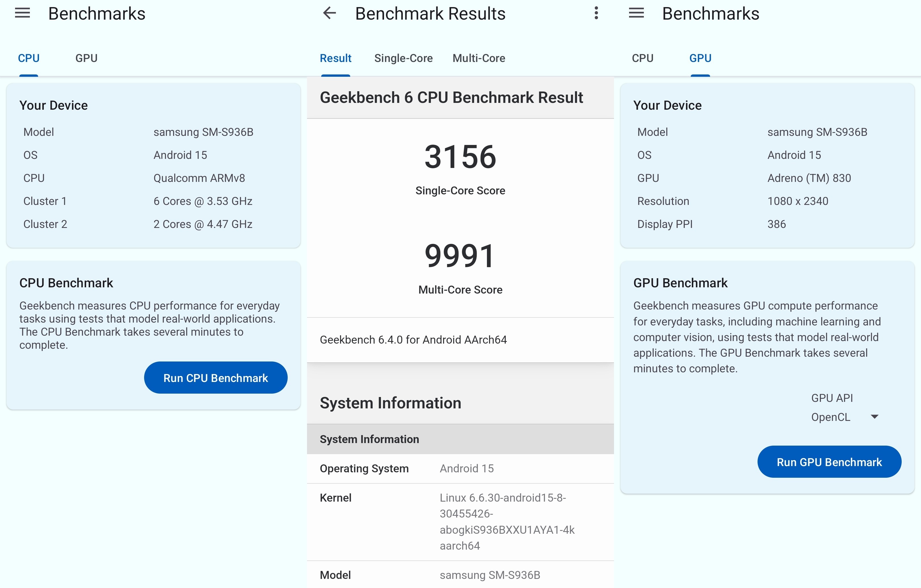Click the "GPU API" label above OpenCL

pyautogui.click(x=832, y=398)
